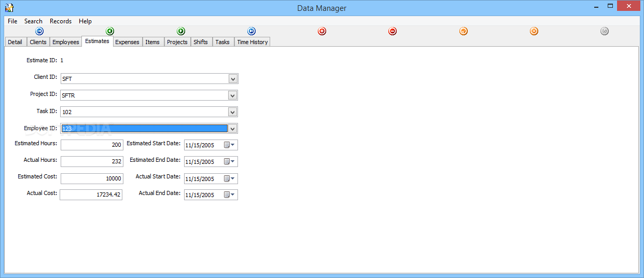
Task: Expand the Project ID dropdown
Action: click(x=233, y=95)
